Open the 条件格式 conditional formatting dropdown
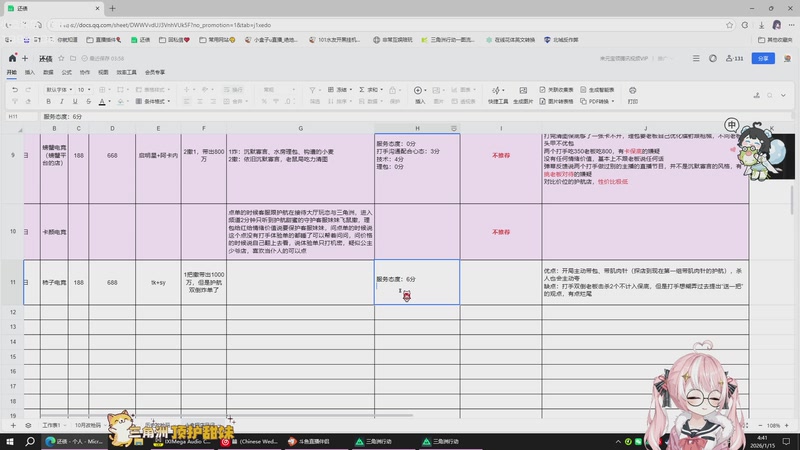The height and width of the screenshot is (450, 800). pos(153,102)
